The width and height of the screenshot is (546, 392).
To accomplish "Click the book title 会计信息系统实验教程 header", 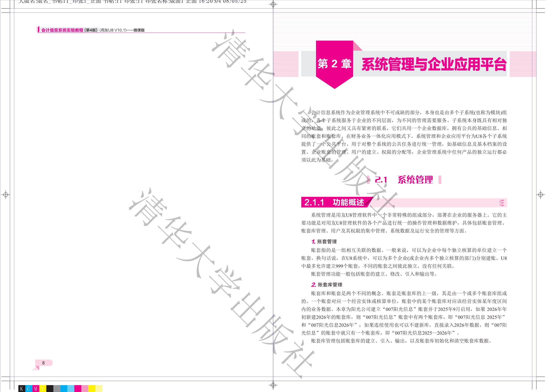I will click(62, 30).
